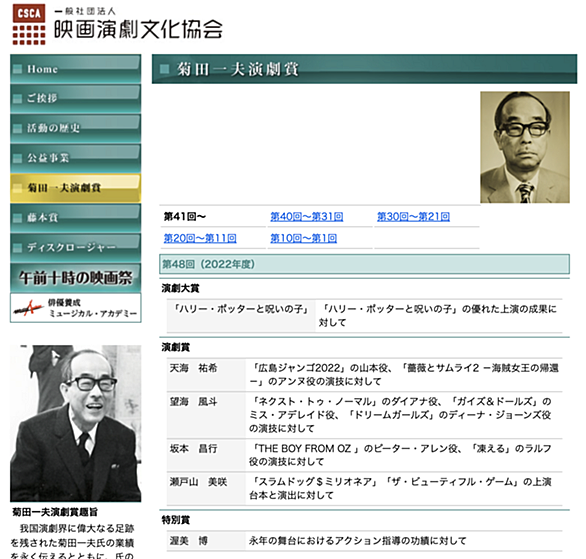Click the 第48回 (2022年度) header bar

pos(364,264)
